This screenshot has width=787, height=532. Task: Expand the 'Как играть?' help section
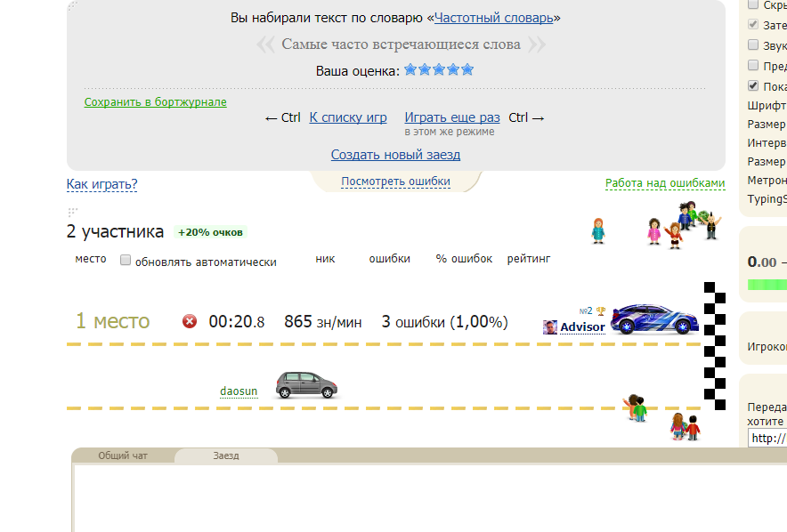(x=101, y=184)
